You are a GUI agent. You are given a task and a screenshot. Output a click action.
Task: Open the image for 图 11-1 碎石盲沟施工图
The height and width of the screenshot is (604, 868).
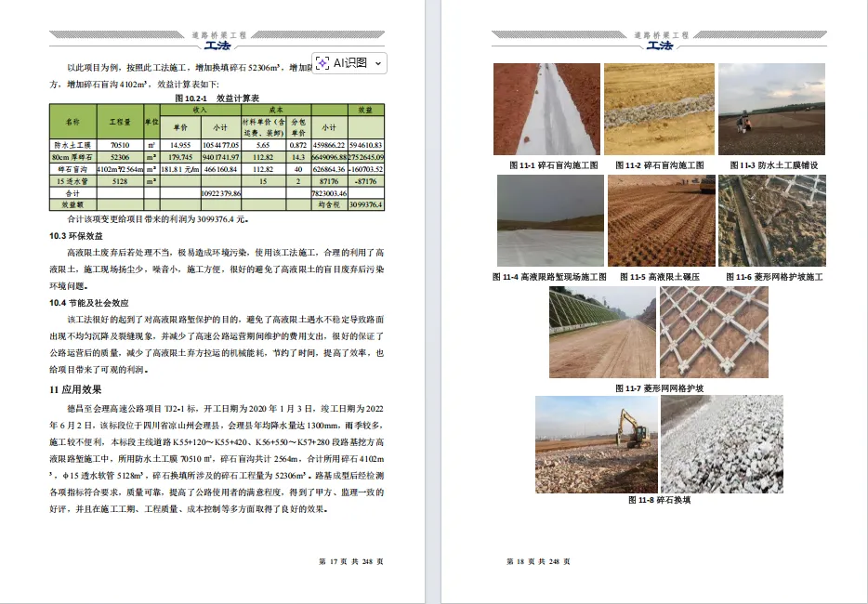[546, 109]
